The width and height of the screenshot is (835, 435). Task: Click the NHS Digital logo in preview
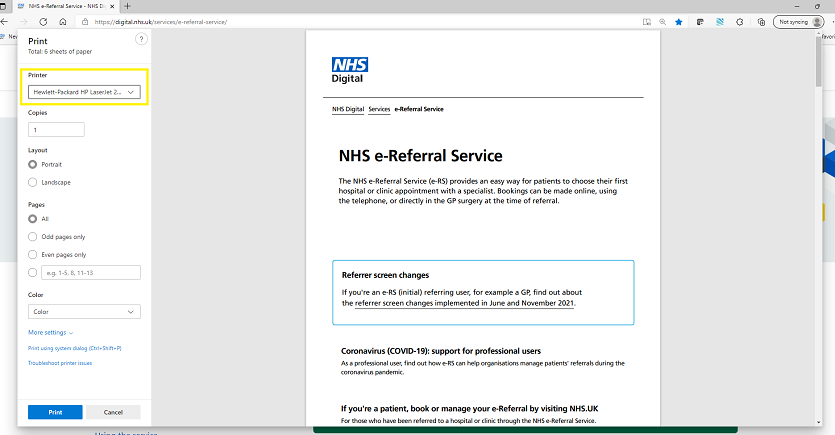[350, 70]
